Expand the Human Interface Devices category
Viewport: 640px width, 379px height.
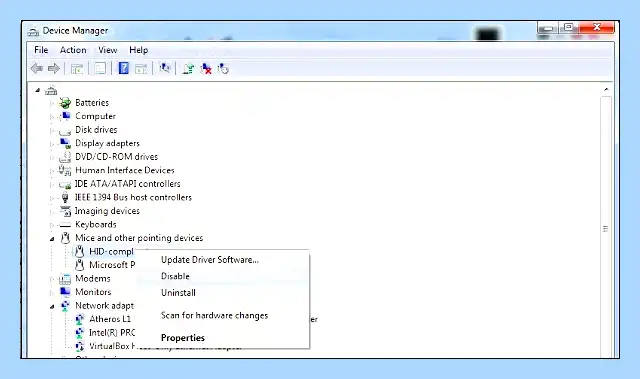pyautogui.click(x=52, y=171)
